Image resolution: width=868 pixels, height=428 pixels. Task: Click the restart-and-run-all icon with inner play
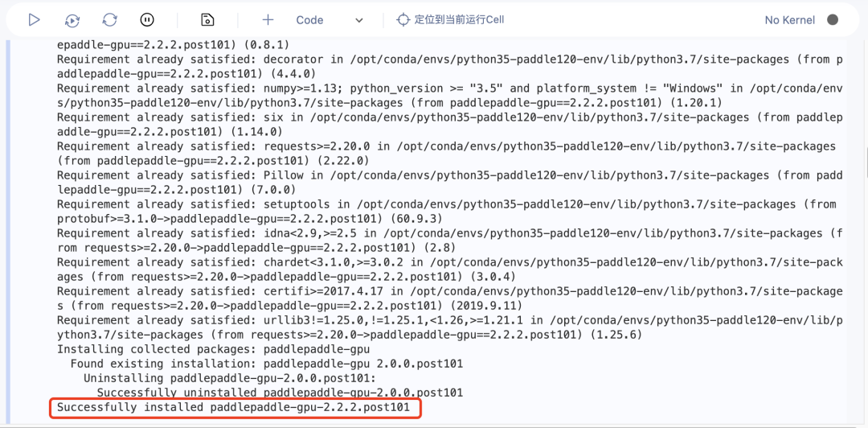(72, 20)
